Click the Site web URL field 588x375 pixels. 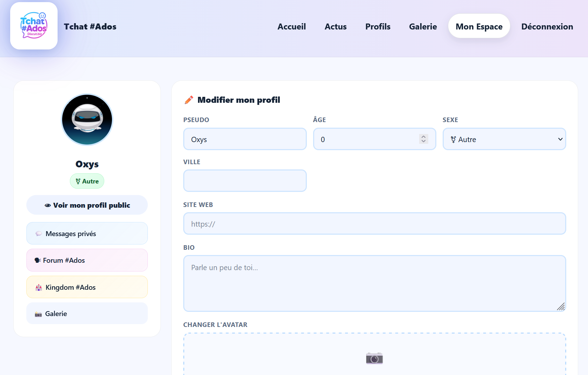375,224
